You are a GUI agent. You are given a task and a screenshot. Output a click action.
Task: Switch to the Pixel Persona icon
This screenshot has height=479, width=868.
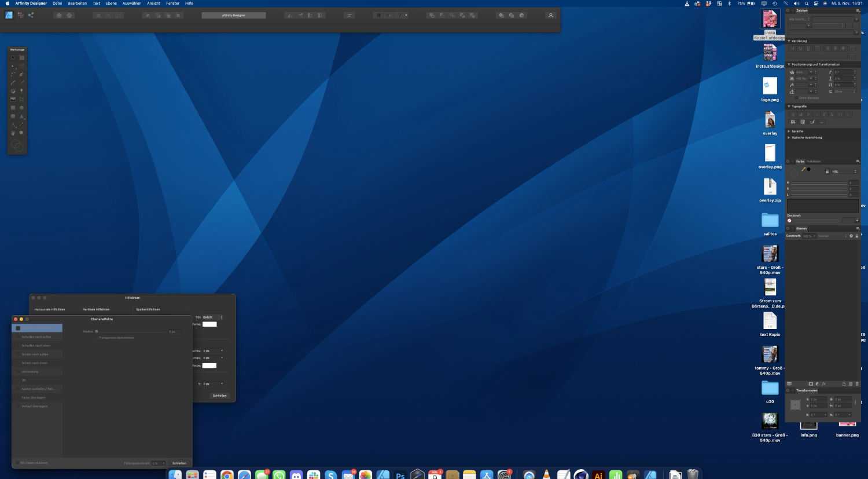(20, 15)
